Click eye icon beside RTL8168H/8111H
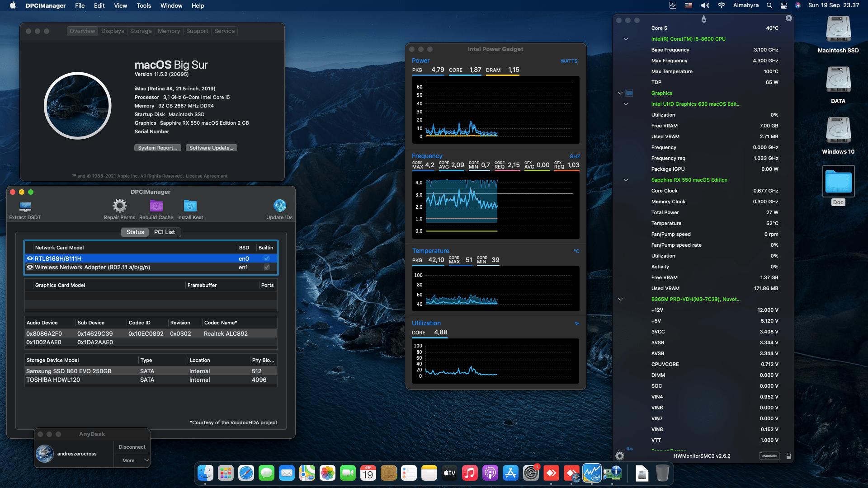This screenshot has width=868, height=488. (x=30, y=258)
